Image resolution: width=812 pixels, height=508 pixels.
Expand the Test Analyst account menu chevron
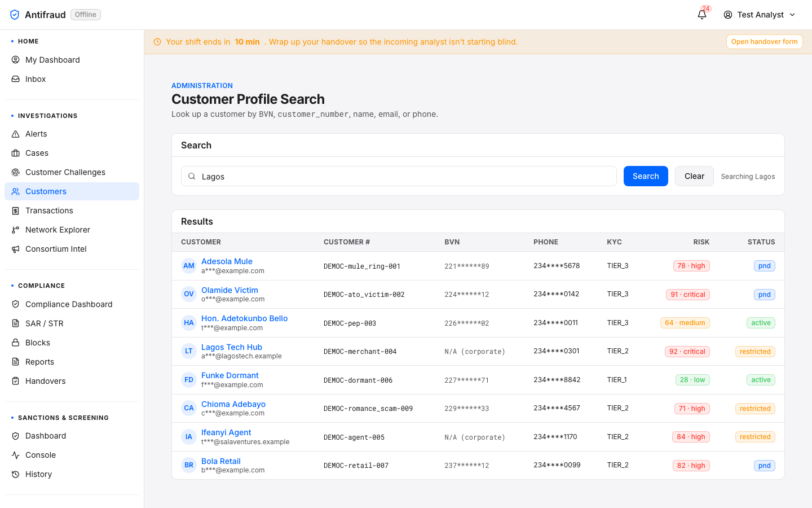792,15
